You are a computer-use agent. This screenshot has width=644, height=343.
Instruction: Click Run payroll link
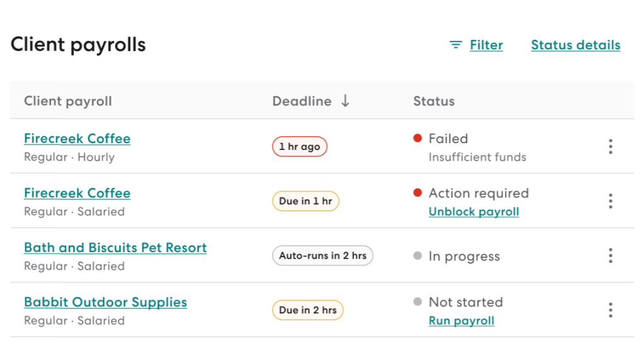461,321
